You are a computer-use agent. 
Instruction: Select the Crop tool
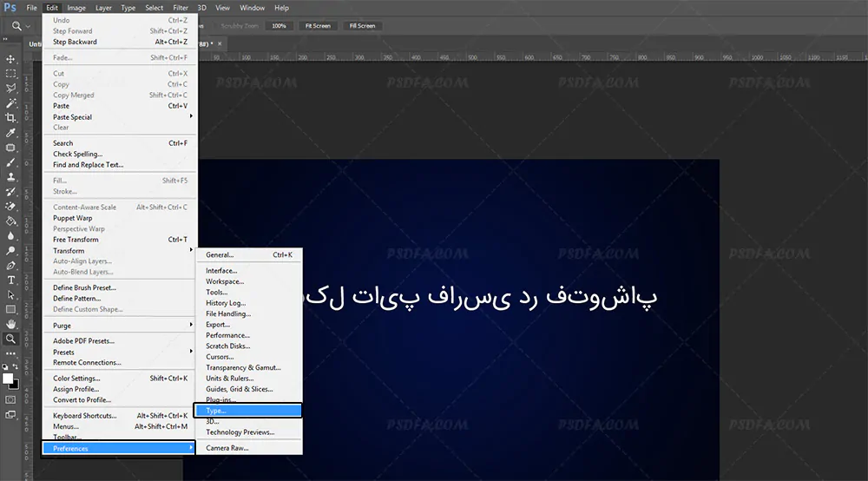click(10, 118)
